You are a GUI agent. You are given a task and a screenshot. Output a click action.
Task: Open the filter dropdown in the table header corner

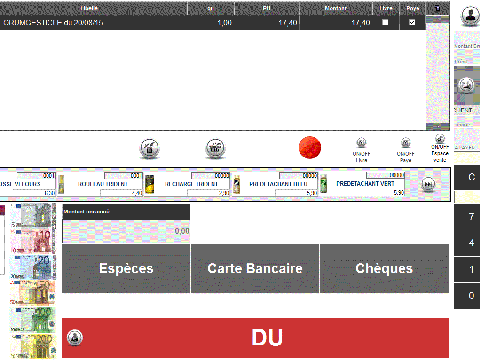pyautogui.click(x=438, y=8)
